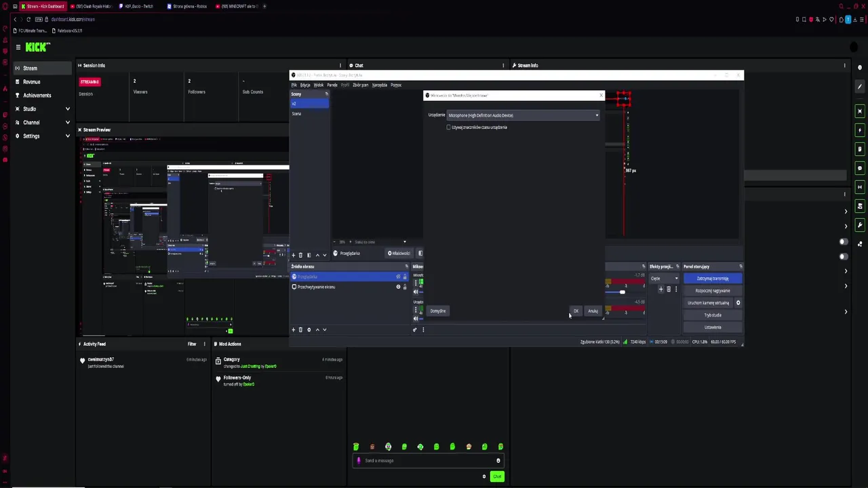The image size is (868, 488).
Task: Open Activity Feed three-dot menu
Action: coord(204,344)
